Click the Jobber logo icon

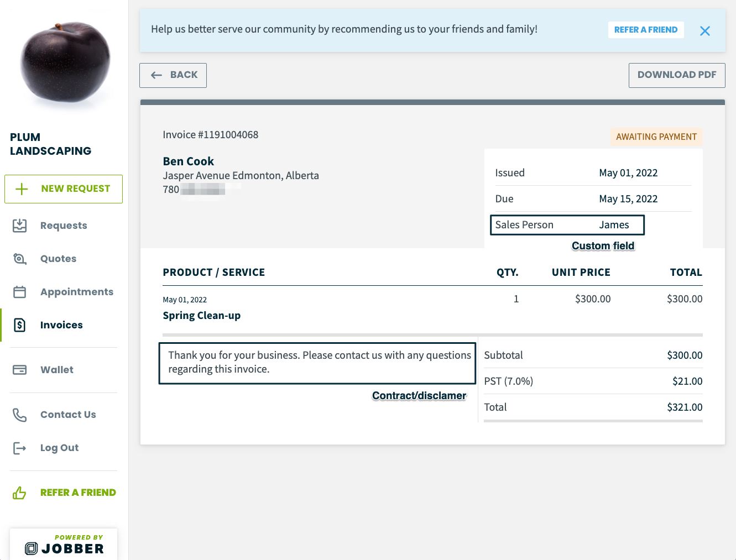point(32,548)
